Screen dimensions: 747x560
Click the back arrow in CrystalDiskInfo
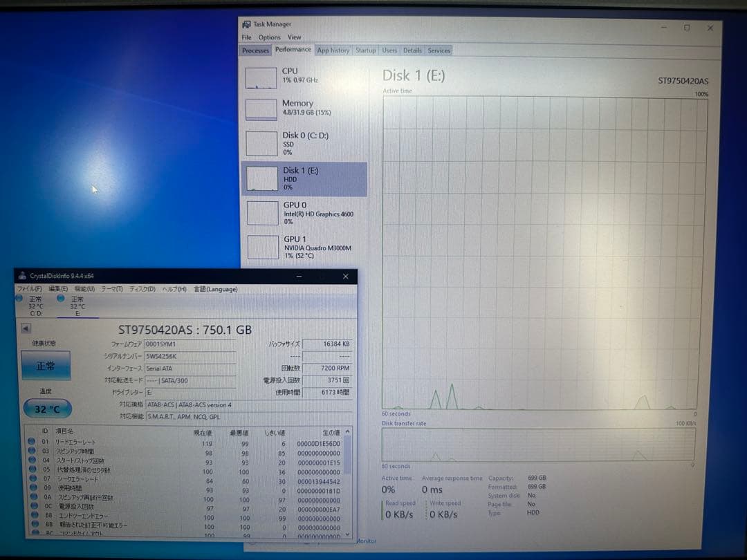pos(25,328)
